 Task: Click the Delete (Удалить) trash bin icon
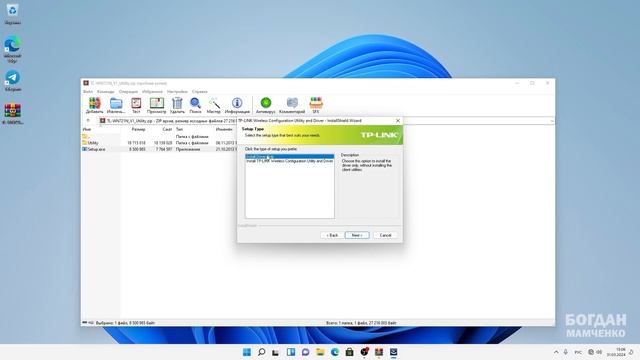pos(177,105)
